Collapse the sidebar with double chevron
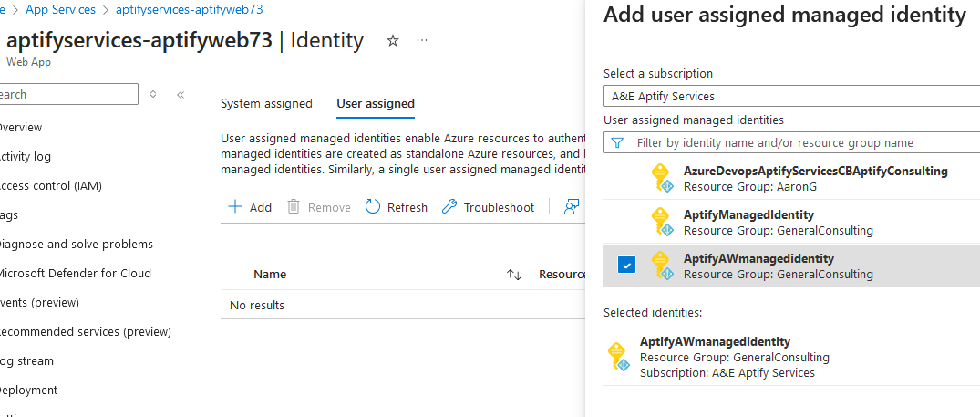Viewport: 980px width, 417px height. click(x=181, y=94)
